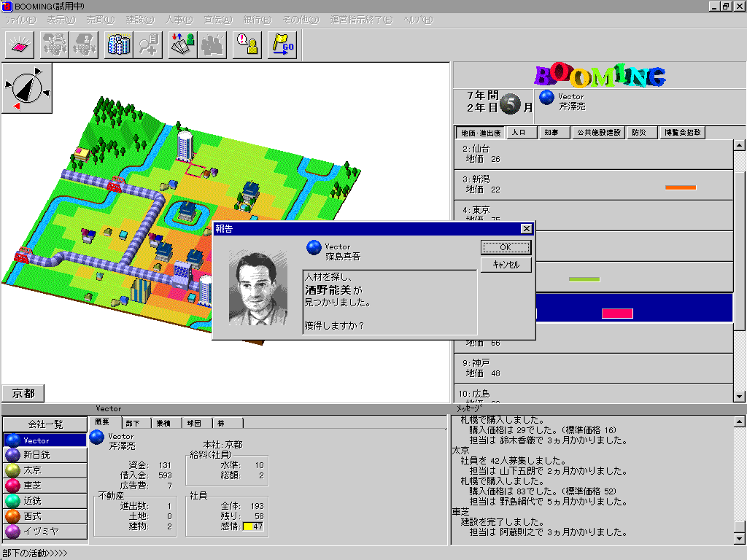Switch to the 地価・進出度 tab
Image resolution: width=747 pixels, height=560 pixels.
coord(481,133)
